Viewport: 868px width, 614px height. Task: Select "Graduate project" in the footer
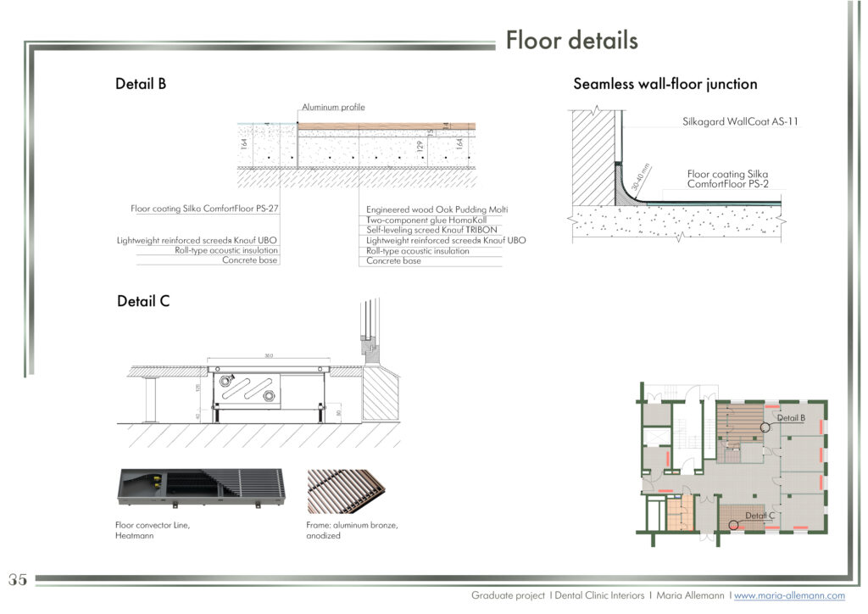[508, 595]
